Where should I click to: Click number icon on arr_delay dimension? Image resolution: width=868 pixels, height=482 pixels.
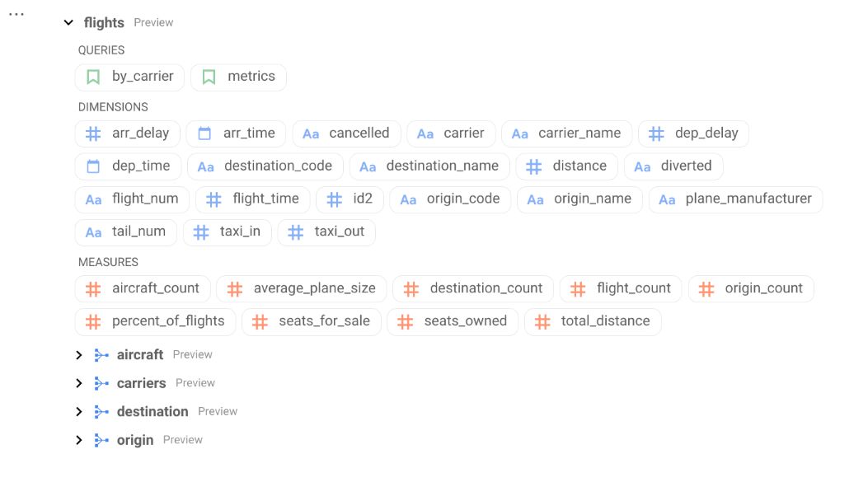[93, 133]
